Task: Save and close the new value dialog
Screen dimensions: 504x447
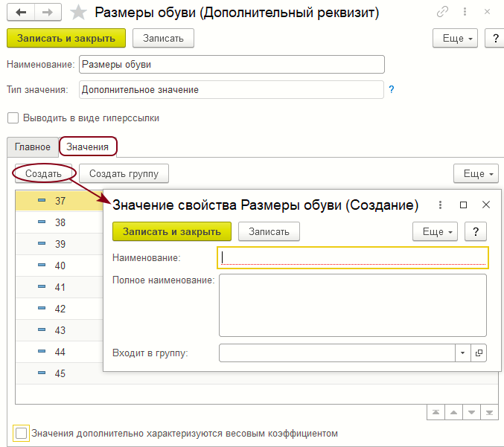Action: [x=172, y=231]
